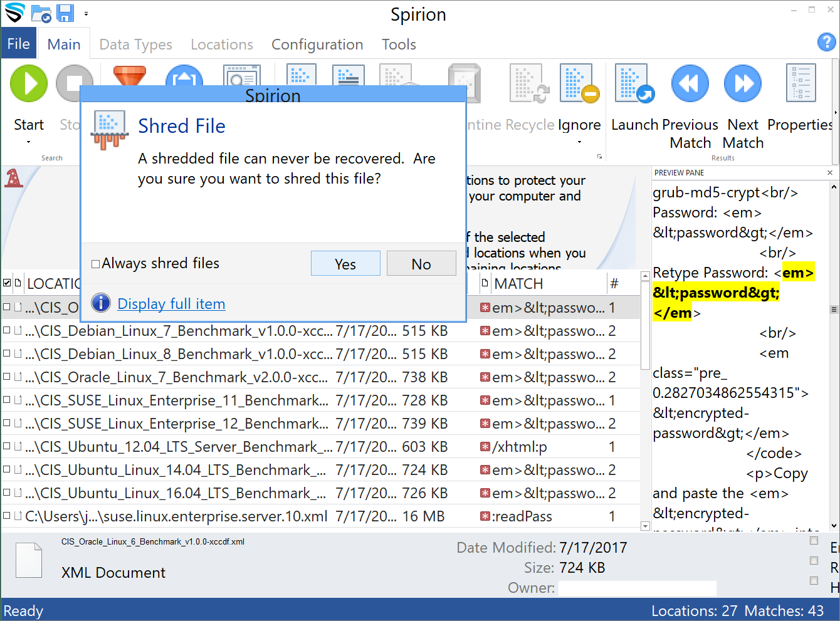
Task: Close the Preview Pane with its X
Action: [830, 172]
